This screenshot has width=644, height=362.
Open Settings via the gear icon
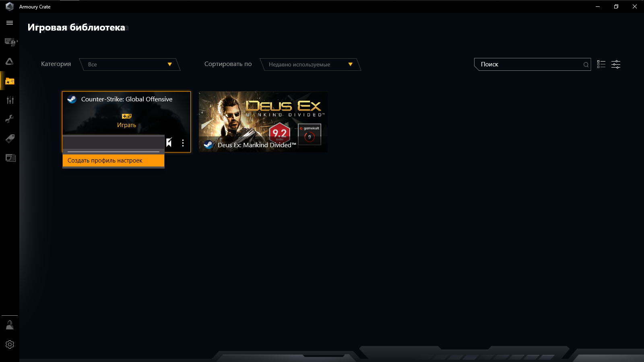[10, 345]
